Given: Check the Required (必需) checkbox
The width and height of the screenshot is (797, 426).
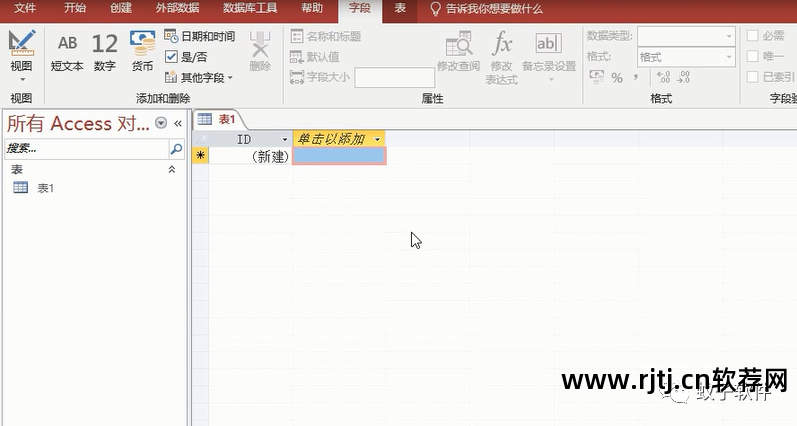Looking at the screenshot, I should tap(753, 36).
